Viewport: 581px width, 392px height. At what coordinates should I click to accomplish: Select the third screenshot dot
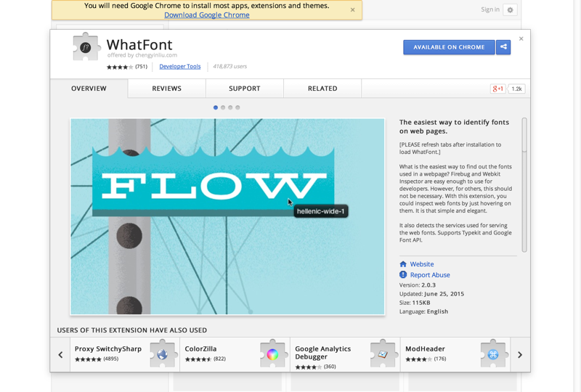[230, 107]
